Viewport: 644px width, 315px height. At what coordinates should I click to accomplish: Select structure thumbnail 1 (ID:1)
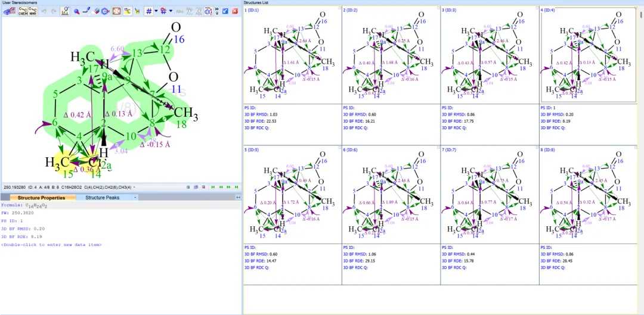(x=293, y=55)
